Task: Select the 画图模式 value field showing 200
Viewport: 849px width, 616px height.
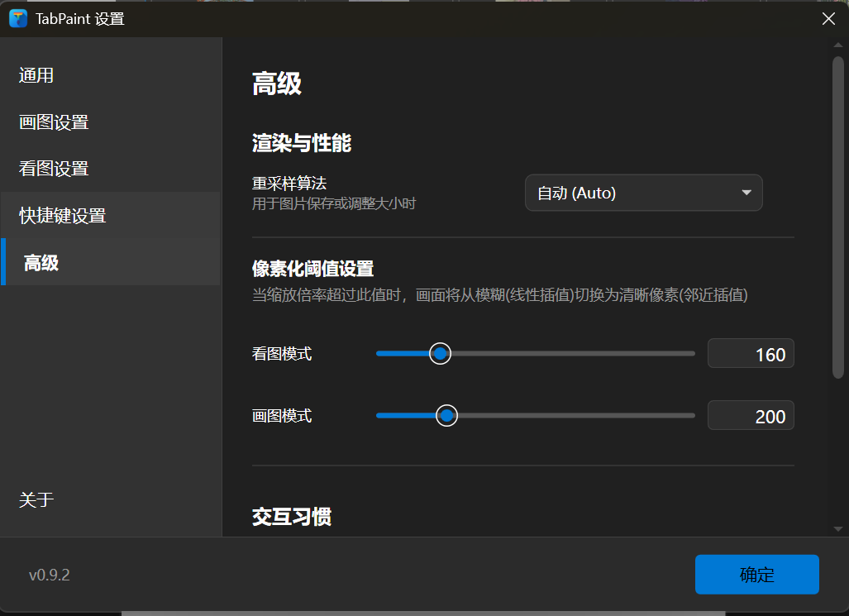Action: [750, 415]
